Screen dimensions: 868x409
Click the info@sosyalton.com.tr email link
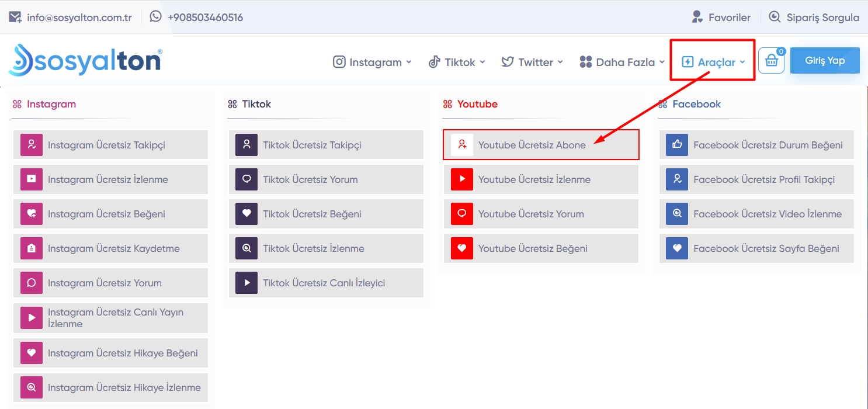79,18
